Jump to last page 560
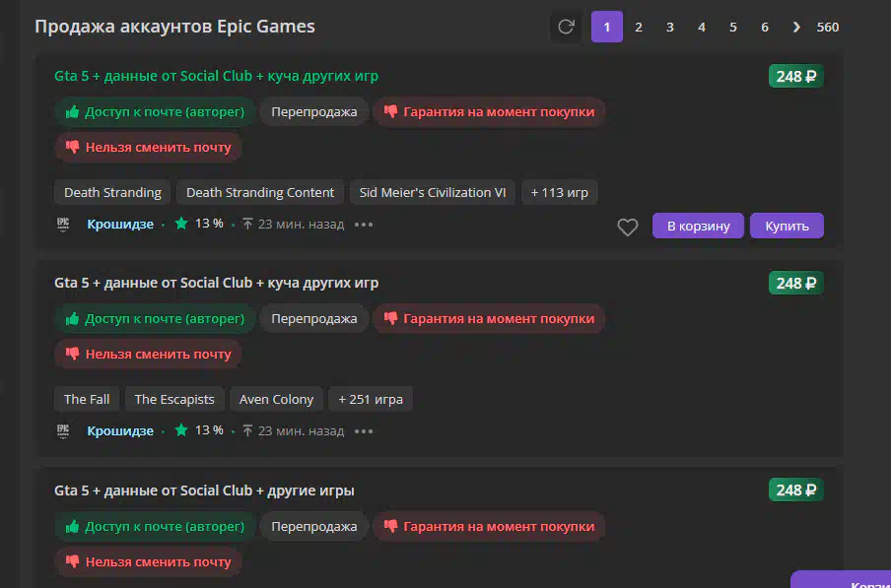Viewport: 891px width, 588px height. pyautogui.click(x=827, y=27)
